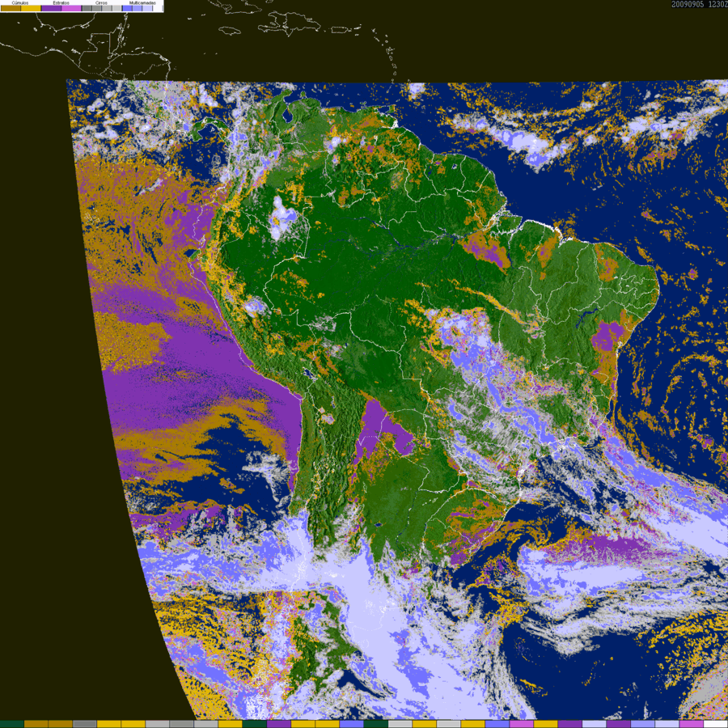
Task: Select the lightest gray Cirros swatch
Action: click(x=117, y=8)
